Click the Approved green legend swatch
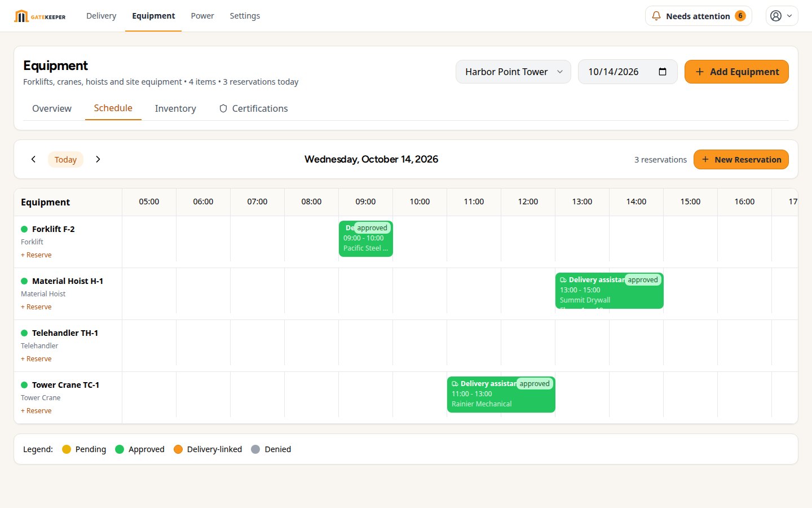Screen dimensions: 812x508 tap(120, 449)
